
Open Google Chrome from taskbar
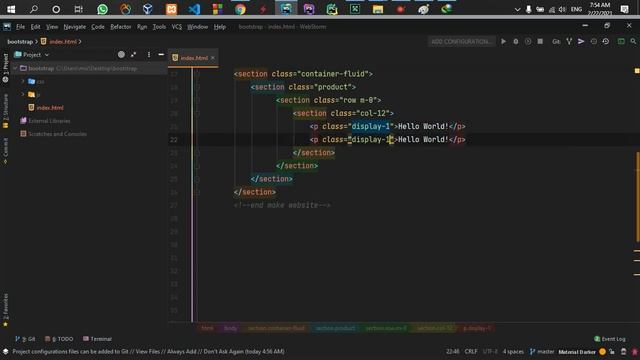pyautogui.click(x=240, y=9)
